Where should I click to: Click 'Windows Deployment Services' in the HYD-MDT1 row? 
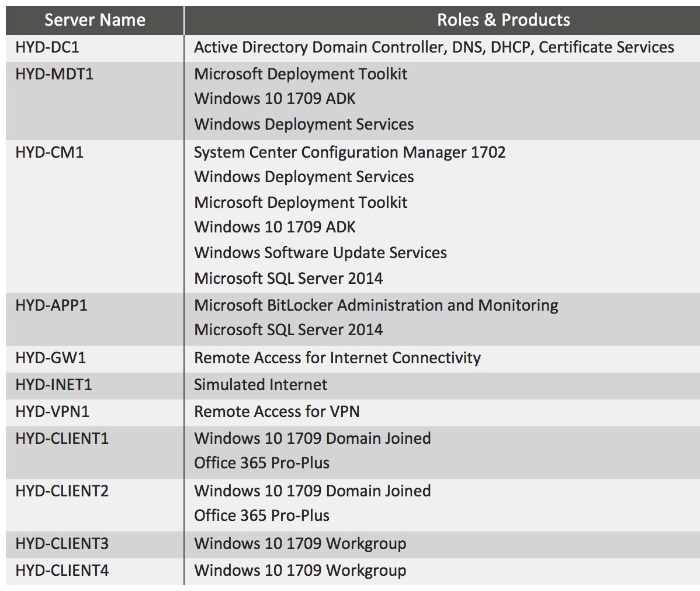coord(304,124)
